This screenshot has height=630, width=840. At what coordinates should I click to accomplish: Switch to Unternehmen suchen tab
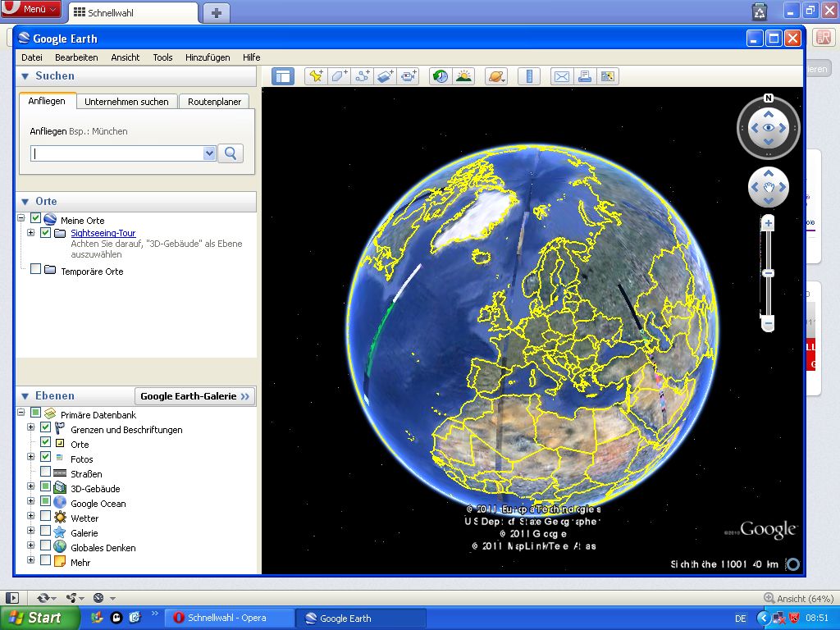126,101
